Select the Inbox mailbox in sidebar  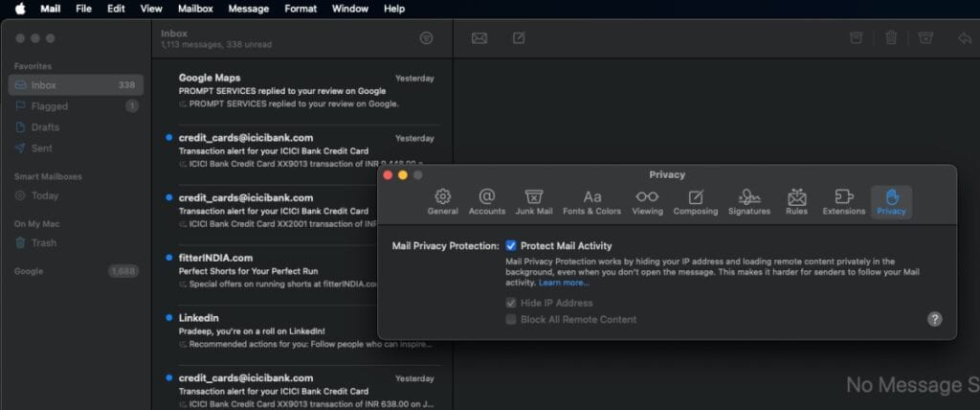coord(76,85)
